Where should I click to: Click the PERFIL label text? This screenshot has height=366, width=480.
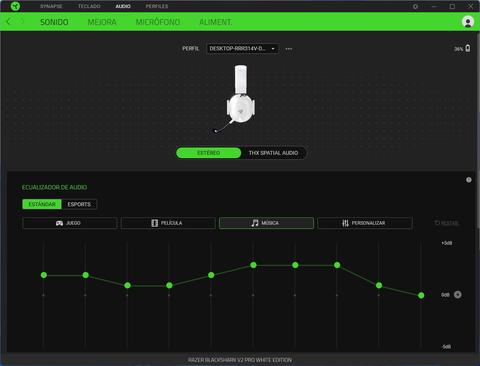coord(190,49)
